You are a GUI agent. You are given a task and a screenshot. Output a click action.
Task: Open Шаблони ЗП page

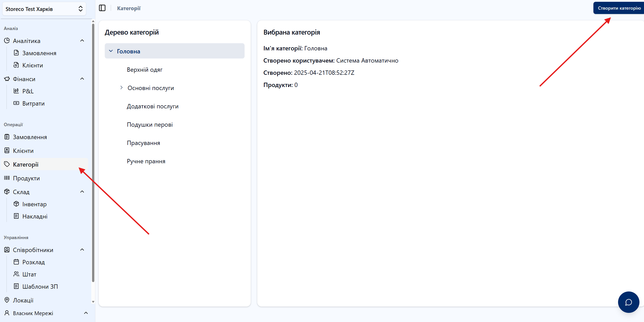(40, 287)
